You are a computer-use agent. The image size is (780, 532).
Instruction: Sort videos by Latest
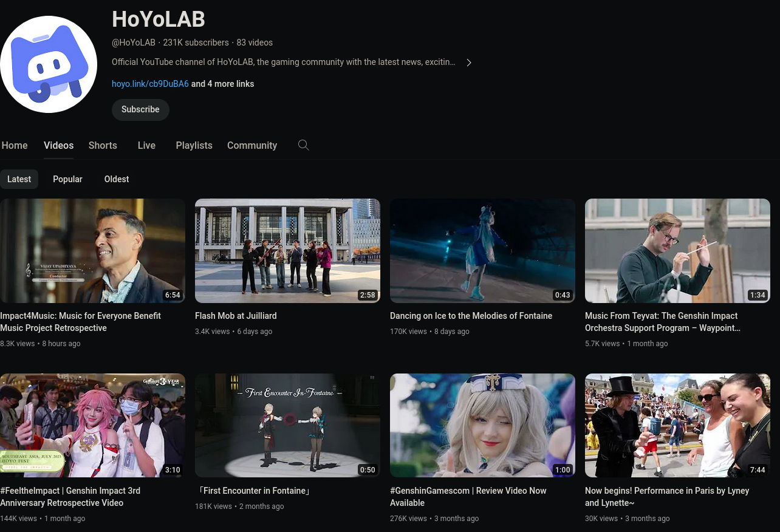[x=19, y=179]
